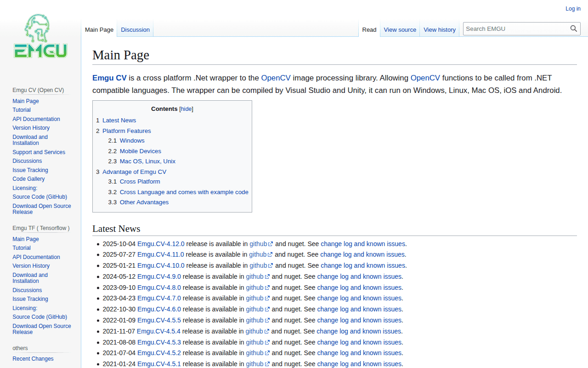588x368 pixels.
Task: Open Issue Tracking under Emgu TF sidebar
Action: (x=30, y=299)
